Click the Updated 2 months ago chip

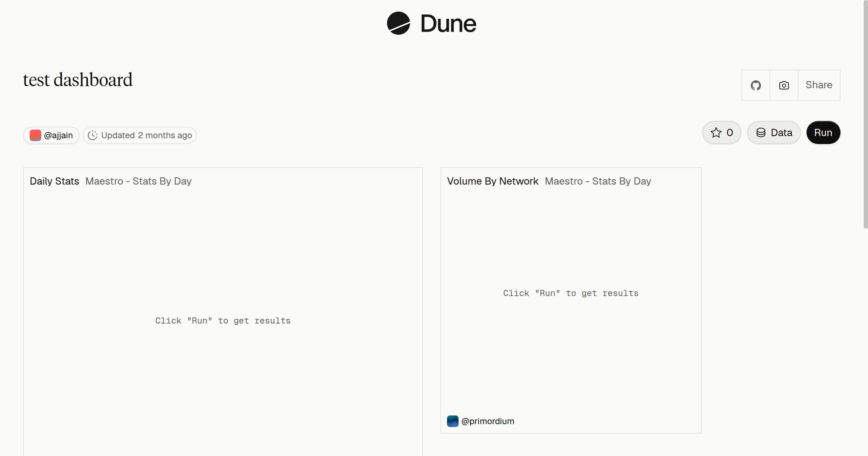(140, 135)
